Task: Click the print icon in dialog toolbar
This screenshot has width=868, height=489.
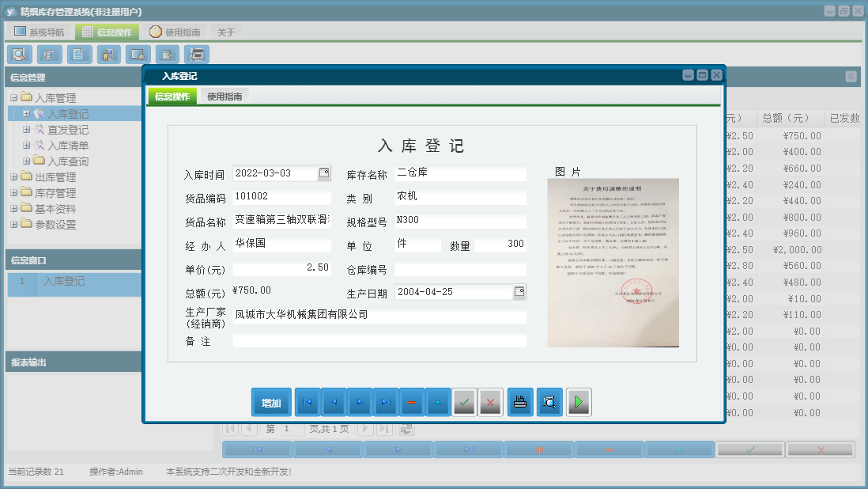Action: (x=519, y=403)
